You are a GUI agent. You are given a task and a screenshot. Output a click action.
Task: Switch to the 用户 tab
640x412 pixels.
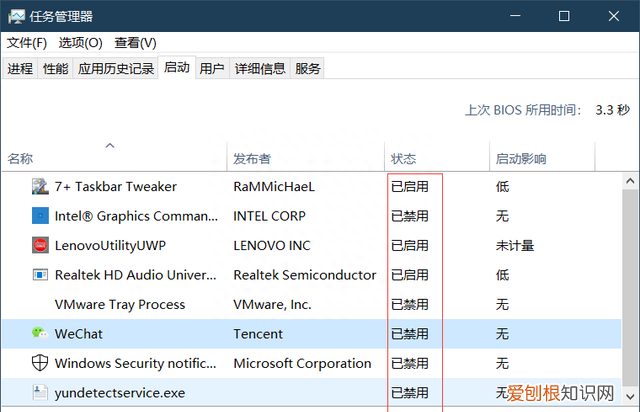click(x=212, y=68)
